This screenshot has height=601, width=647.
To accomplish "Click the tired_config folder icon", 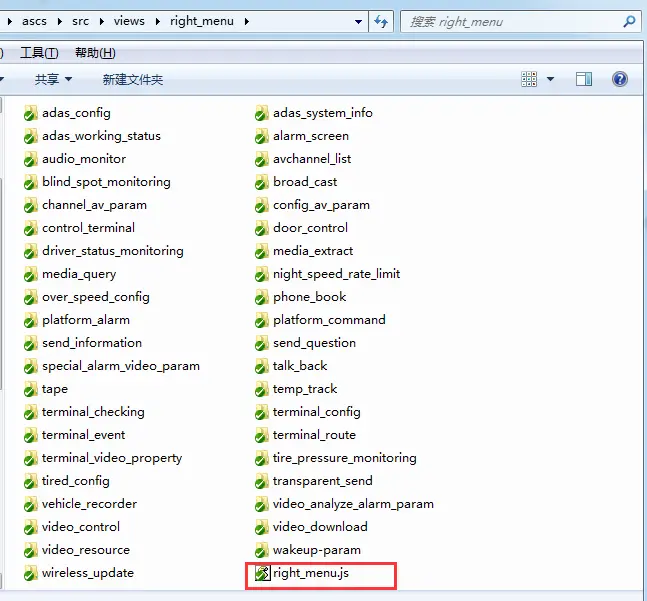I will pyautogui.click(x=31, y=481).
